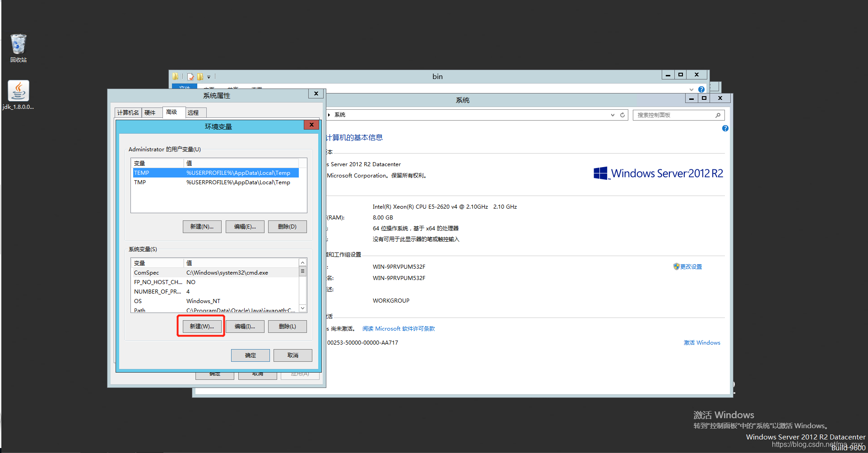Click the breadcrumb arrow before 系统
The width and height of the screenshot is (868, 453).
coord(329,115)
